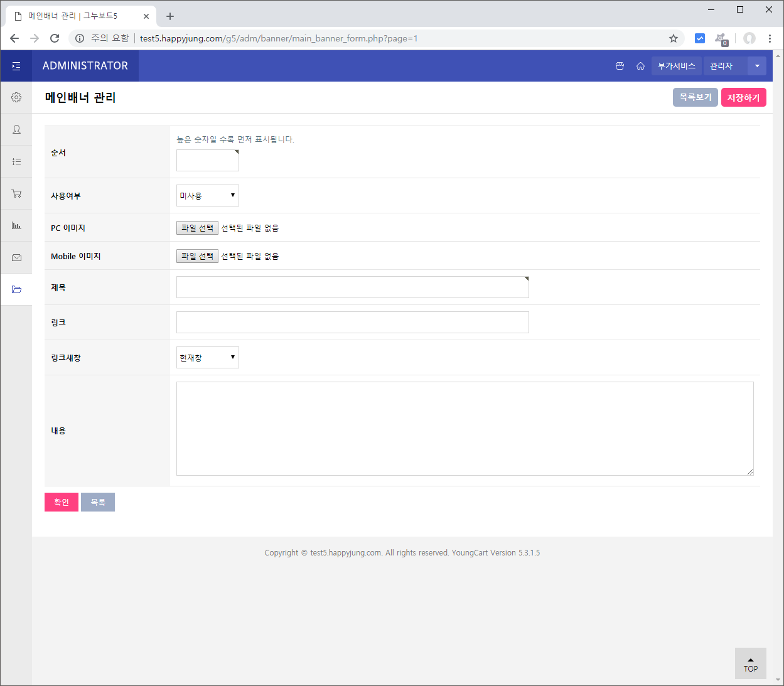Open the shopping cart sidebar icon
The image size is (784, 686).
16,193
